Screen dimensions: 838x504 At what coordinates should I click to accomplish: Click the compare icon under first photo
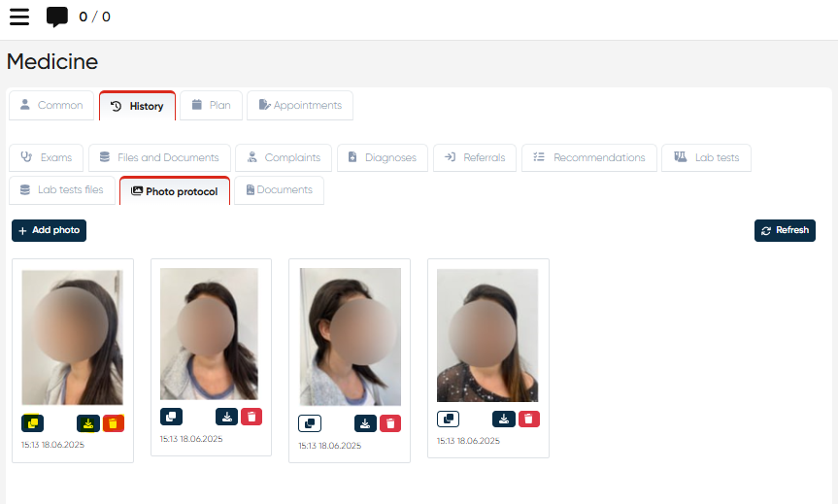pyautogui.click(x=33, y=423)
